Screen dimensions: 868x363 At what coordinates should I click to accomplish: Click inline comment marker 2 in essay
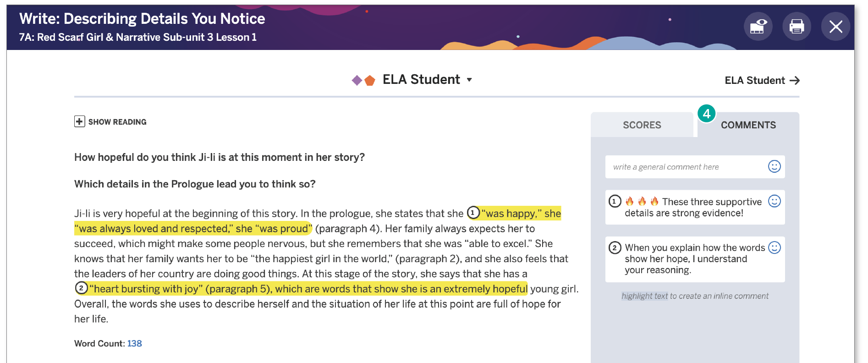[81, 288]
